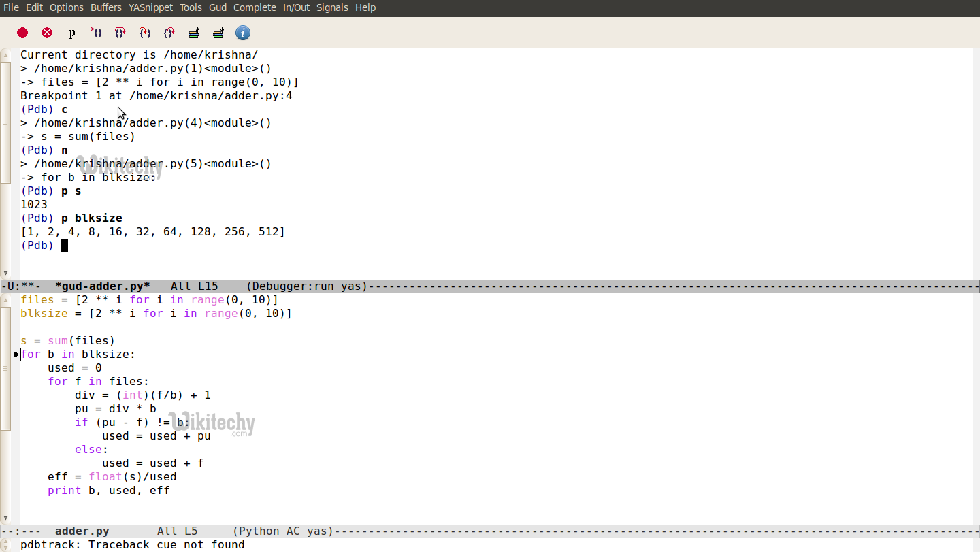
Task: Open the Complete menu
Action: 254,7
